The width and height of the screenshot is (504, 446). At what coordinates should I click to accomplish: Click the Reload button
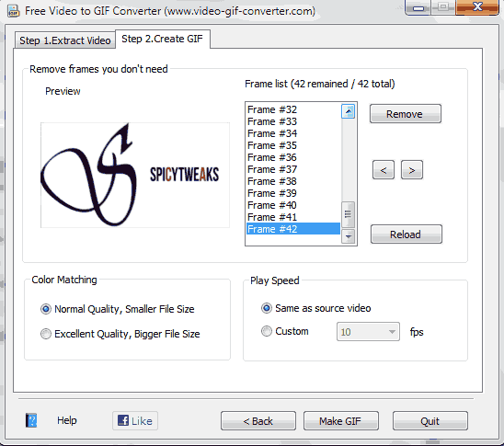(406, 234)
